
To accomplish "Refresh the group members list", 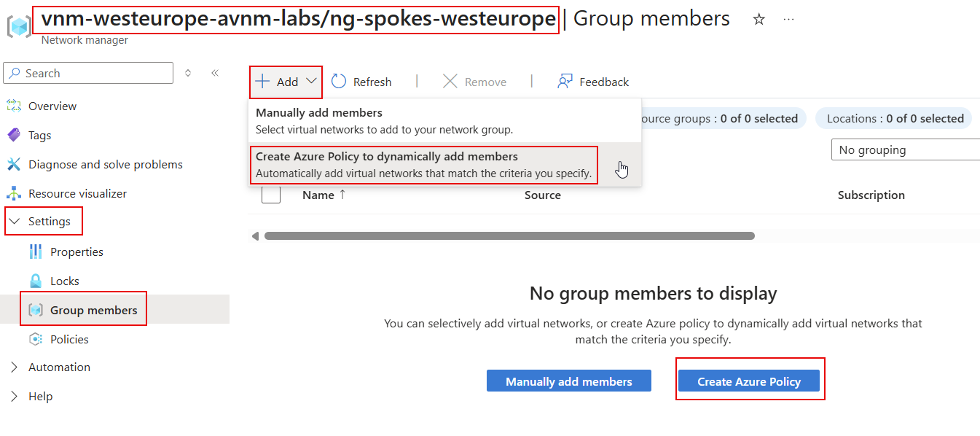I will [361, 81].
